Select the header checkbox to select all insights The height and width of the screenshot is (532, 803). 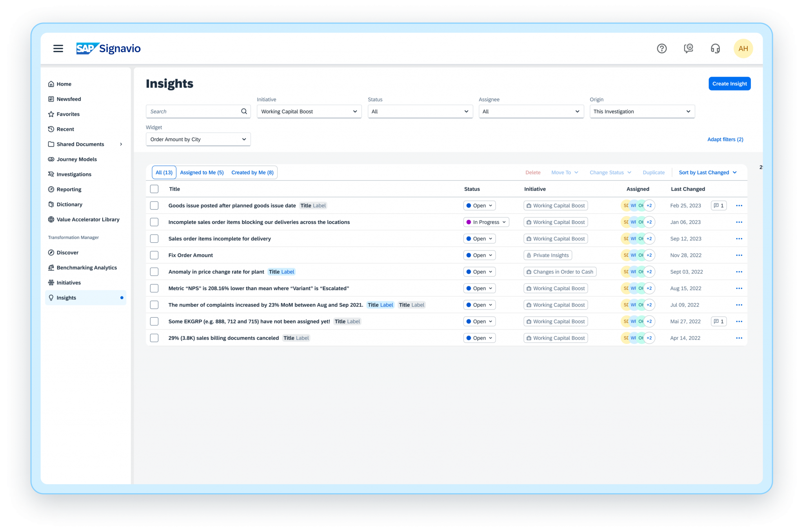coord(154,189)
